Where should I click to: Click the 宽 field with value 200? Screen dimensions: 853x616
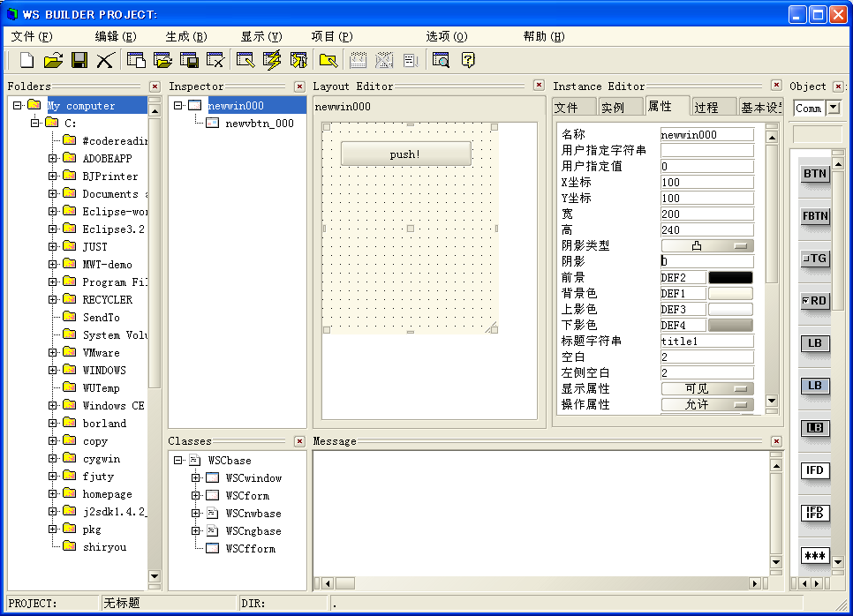point(707,214)
